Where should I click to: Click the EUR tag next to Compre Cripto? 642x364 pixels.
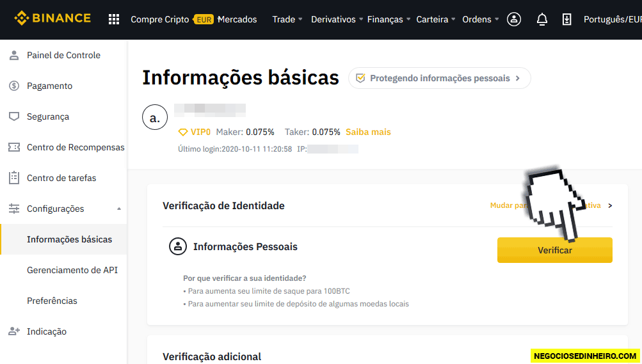(x=204, y=19)
